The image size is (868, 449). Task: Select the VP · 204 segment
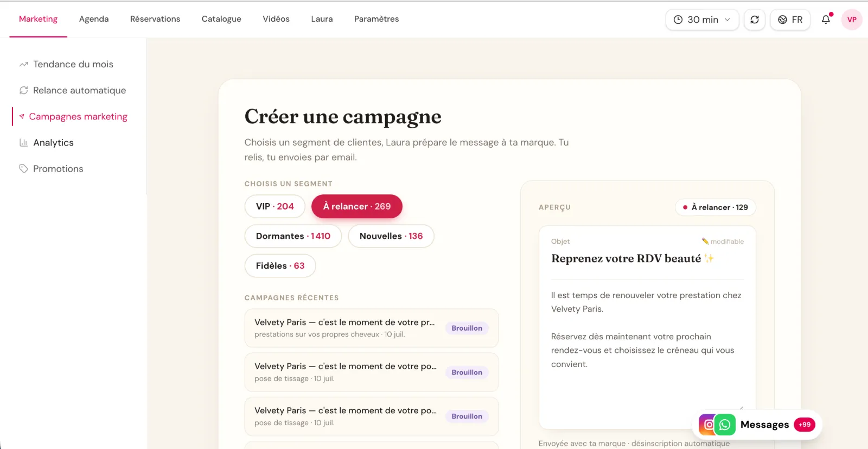[275, 206]
